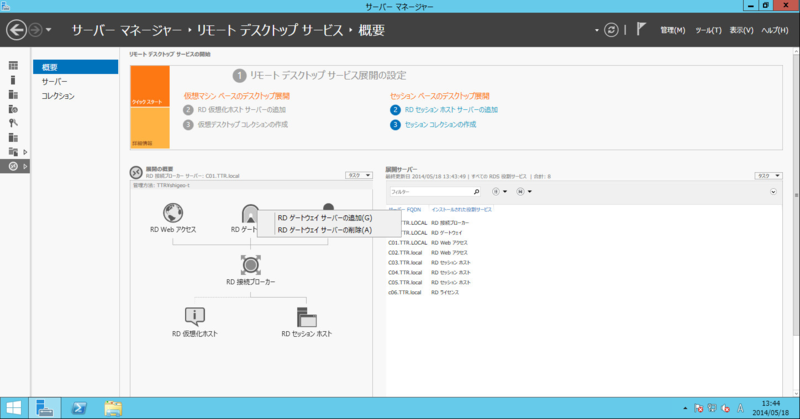Select サーバー in the navigation pane
This screenshot has height=419, width=800.
(76, 82)
